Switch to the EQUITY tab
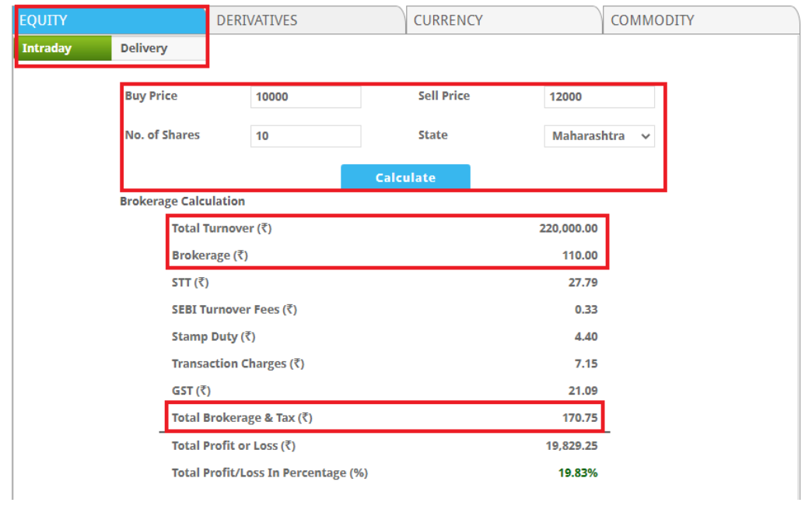This screenshot has width=812, height=506. 110,20
